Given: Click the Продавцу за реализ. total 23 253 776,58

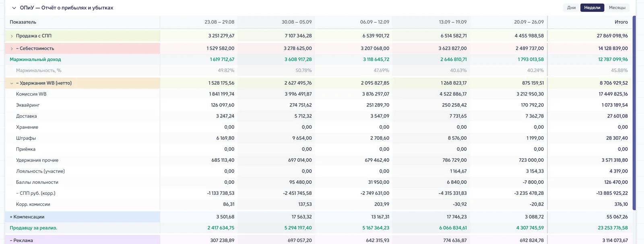Looking at the screenshot, I should tap(613, 228).
